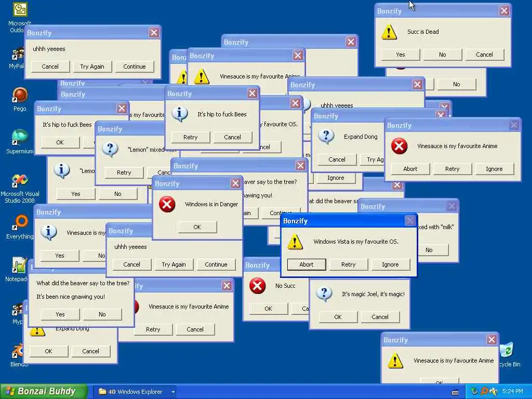Click OK in Windows is in Danger dialog
Image resolution: width=532 pixels, height=399 pixels.
click(x=197, y=227)
